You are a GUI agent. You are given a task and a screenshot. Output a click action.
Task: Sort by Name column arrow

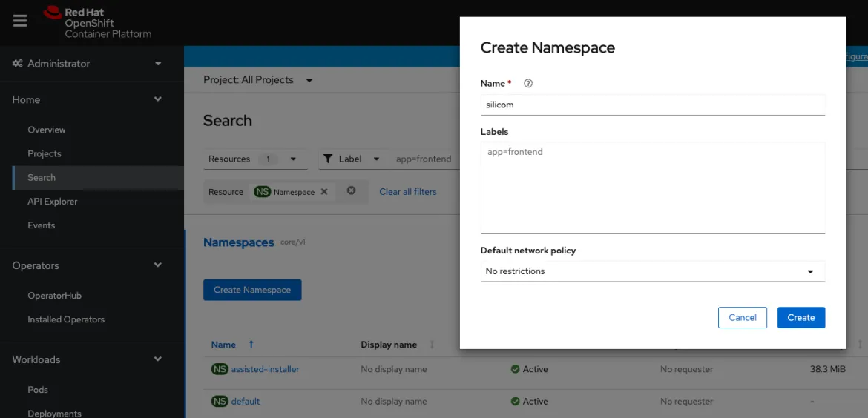[x=251, y=345]
